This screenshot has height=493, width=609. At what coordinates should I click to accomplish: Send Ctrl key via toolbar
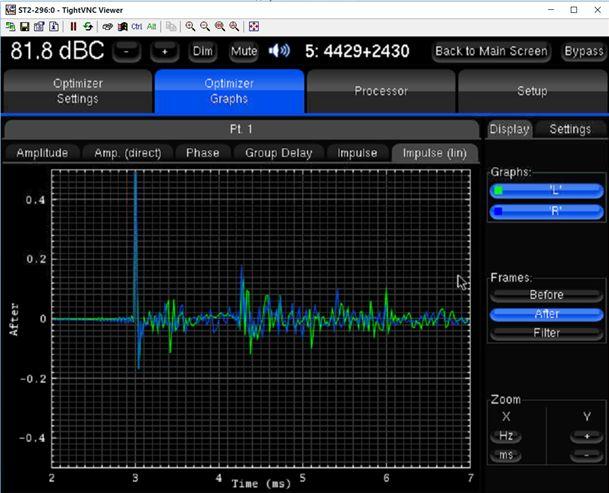(x=137, y=26)
